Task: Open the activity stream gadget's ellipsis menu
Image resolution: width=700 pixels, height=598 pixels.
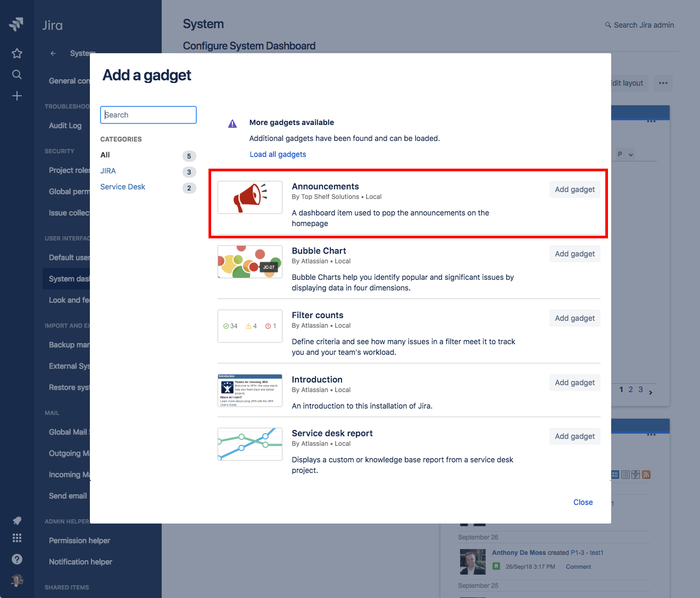Action: [x=651, y=435]
